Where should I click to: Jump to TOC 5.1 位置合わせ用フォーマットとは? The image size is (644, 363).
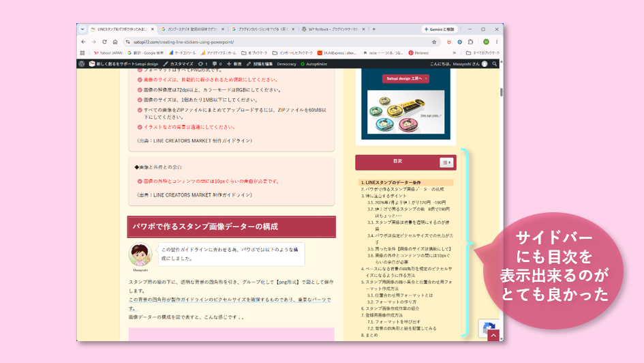[399, 295]
